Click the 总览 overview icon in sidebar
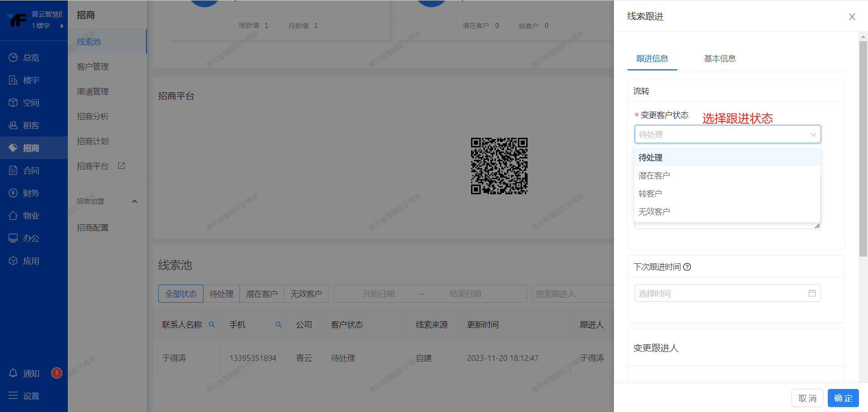Screen dimensions: 868x412 coord(13,57)
